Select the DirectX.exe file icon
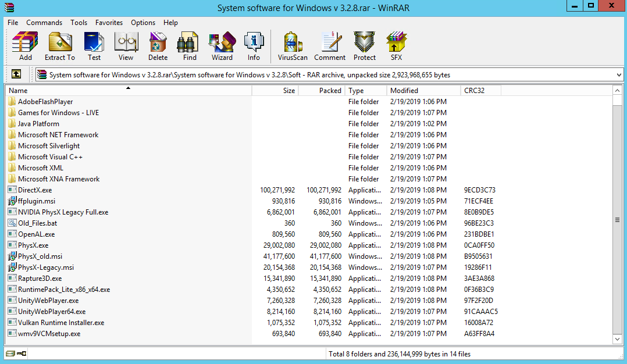627x364 pixels. [12, 190]
